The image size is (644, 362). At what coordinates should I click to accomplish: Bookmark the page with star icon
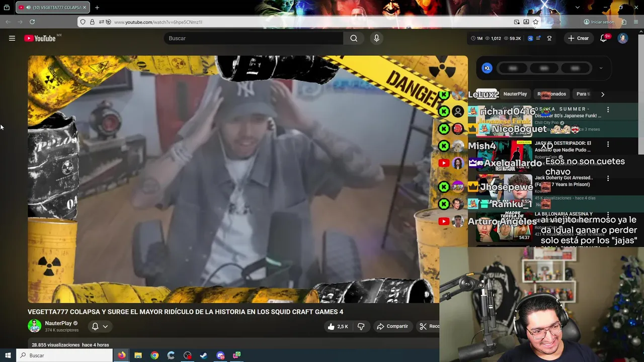pos(536,22)
